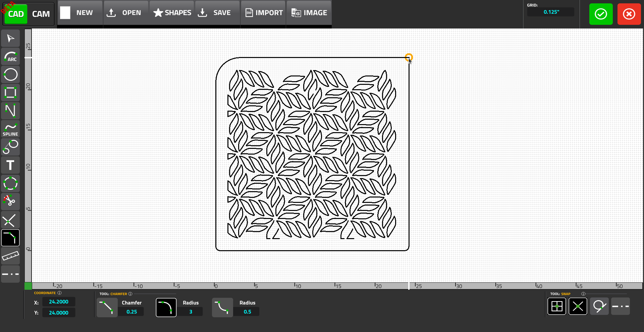The width and height of the screenshot is (644, 332).
Task: Select the Trim/Scissors tool
Action: (10, 201)
